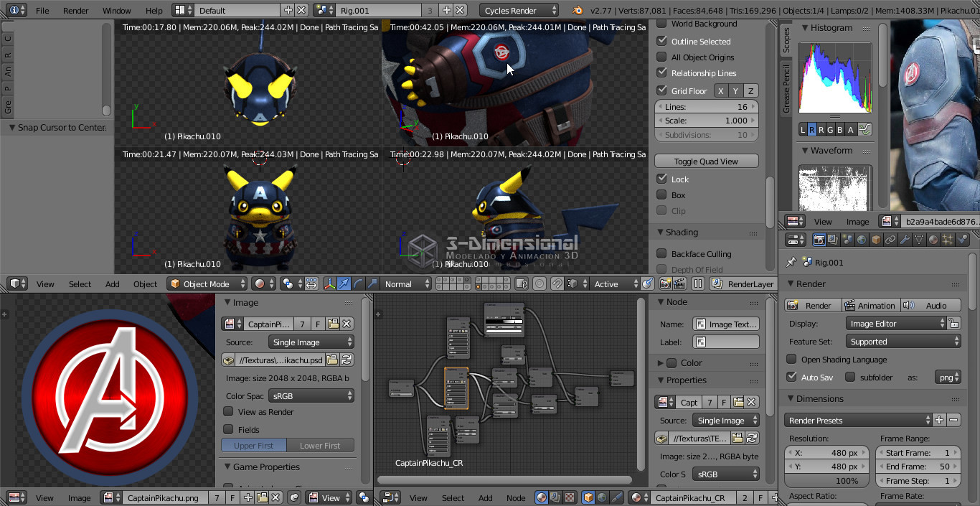Open the Constraints properties tab (chain icon)
Image resolution: width=980 pixels, height=506 pixels.
click(x=890, y=240)
